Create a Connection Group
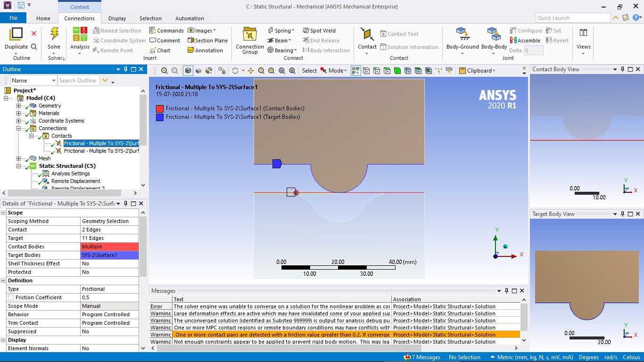Viewport: 644px width, 362px height. tap(250, 41)
